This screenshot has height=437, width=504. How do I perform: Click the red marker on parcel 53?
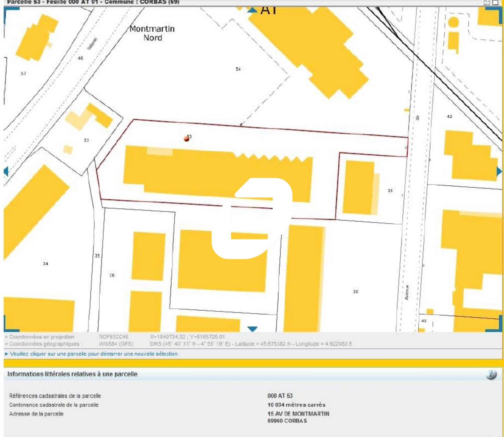(x=187, y=139)
